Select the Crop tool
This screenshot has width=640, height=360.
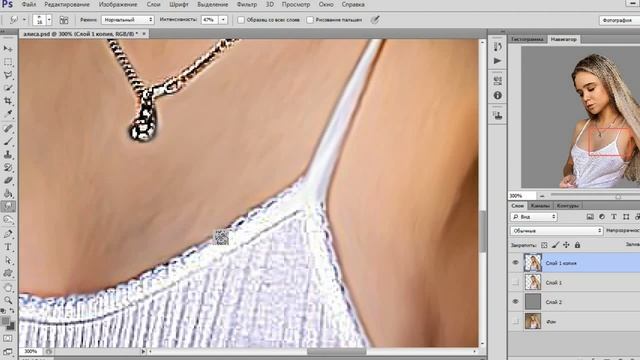[x=8, y=101]
